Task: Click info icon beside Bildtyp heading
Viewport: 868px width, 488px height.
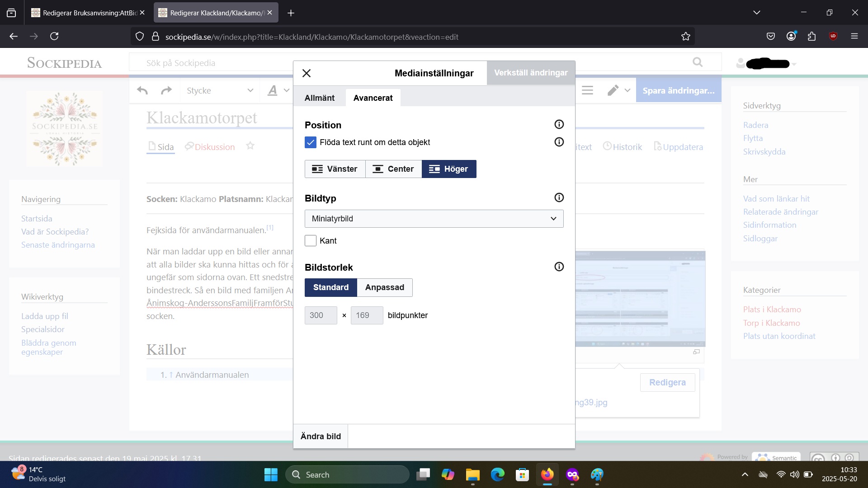Action: [559, 197]
